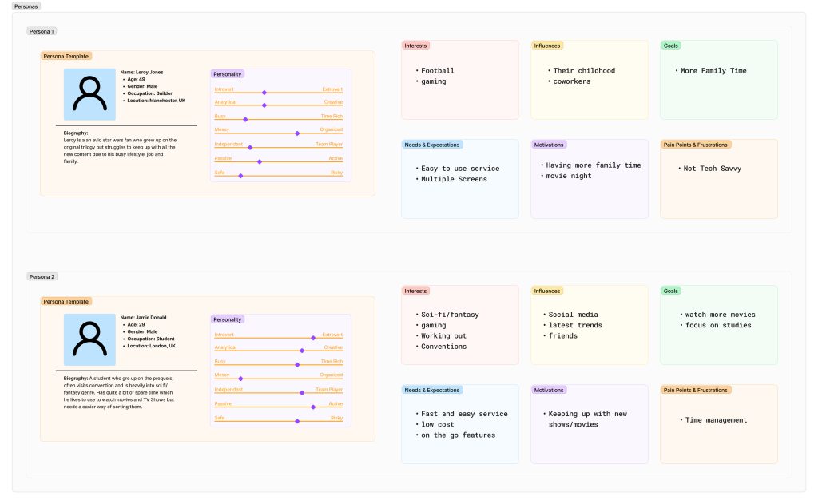Select the 'Time management' note text
The width and height of the screenshot is (818, 504).
[x=716, y=419]
